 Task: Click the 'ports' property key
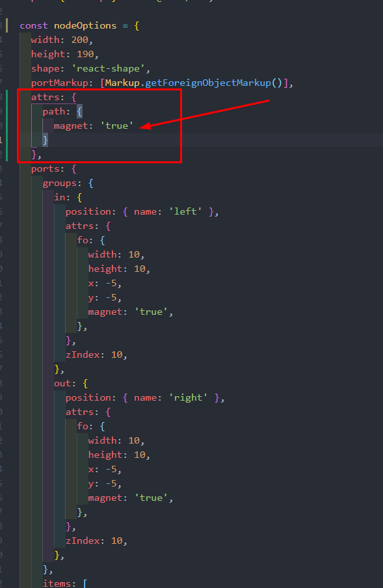[46, 168]
